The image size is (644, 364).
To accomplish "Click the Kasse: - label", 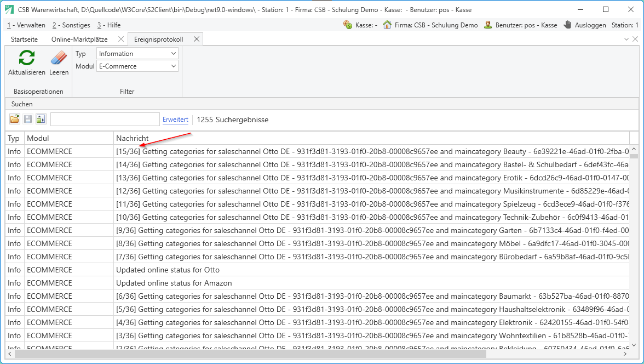I will click(366, 25).
